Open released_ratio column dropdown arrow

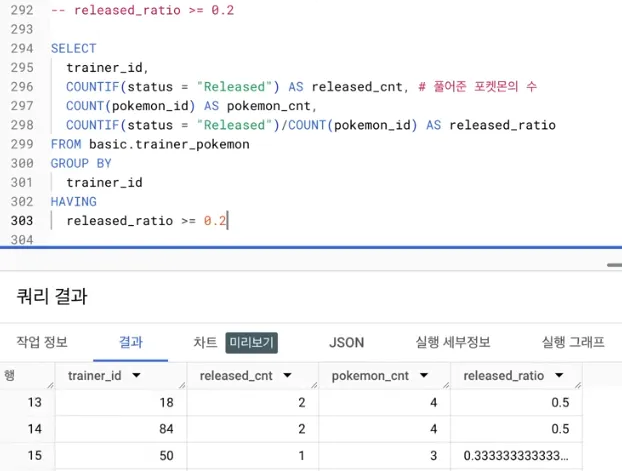point(559,375)
